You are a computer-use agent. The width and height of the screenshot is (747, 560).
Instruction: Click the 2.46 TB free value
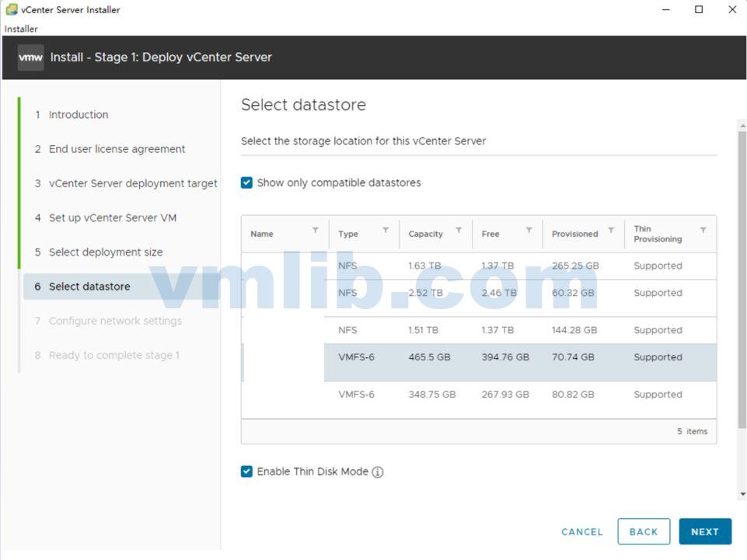tap(499, 293)
